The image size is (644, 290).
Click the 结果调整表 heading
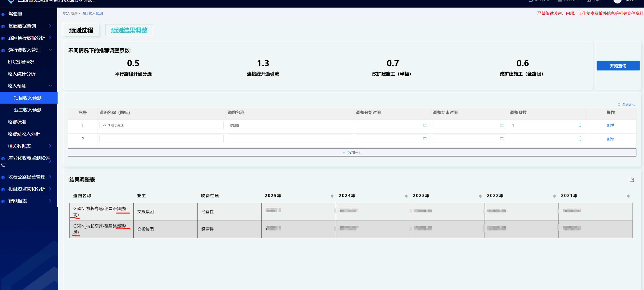(x=82, y=180)
